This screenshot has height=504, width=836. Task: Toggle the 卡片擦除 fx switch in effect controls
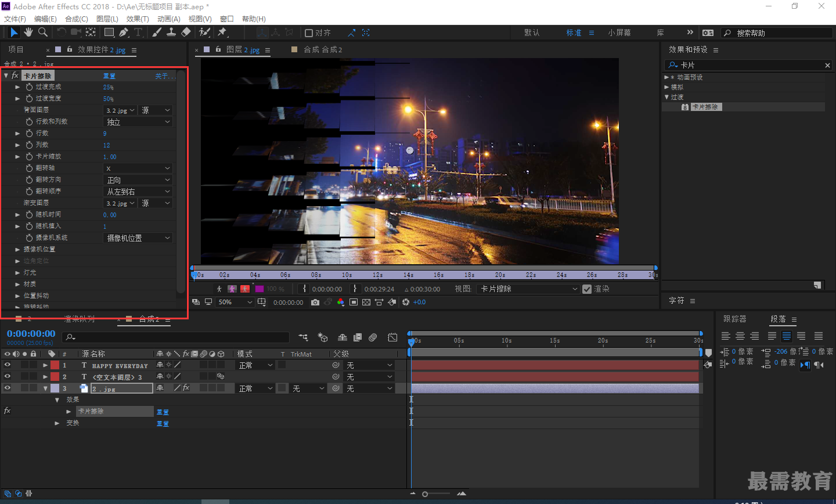click(15, 75)
